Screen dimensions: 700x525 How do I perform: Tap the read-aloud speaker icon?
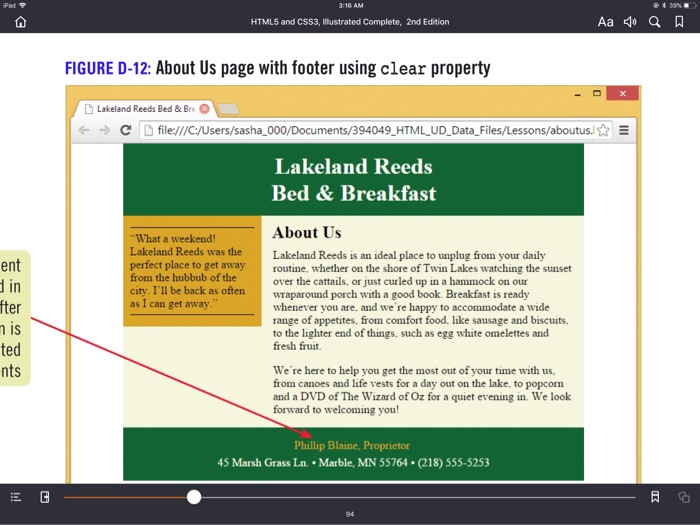[630, 22]
